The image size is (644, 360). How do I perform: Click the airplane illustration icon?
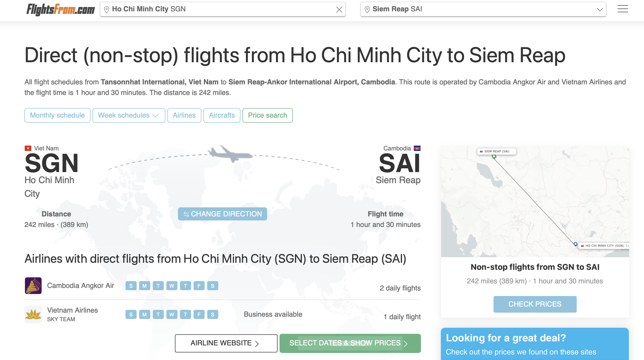pyautogui.click(x=230, y=153)
